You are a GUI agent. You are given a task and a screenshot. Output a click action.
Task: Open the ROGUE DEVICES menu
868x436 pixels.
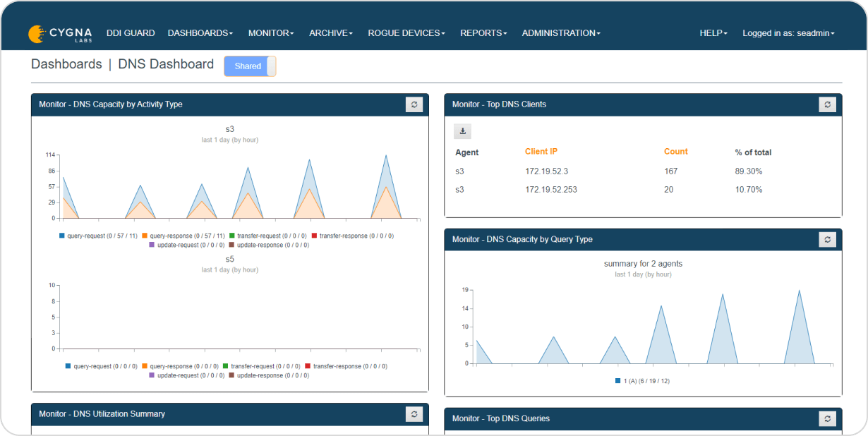pyautogui.click(x=406, y=32)
